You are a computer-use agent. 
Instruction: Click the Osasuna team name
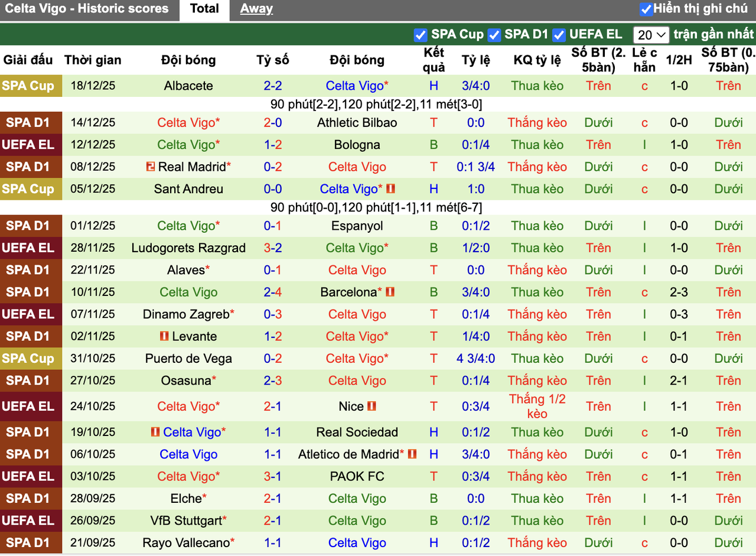tap(186, 381)
